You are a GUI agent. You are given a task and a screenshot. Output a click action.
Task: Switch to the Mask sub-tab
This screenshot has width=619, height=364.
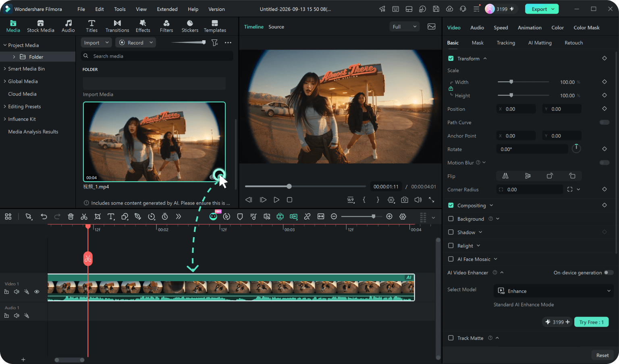478,43
